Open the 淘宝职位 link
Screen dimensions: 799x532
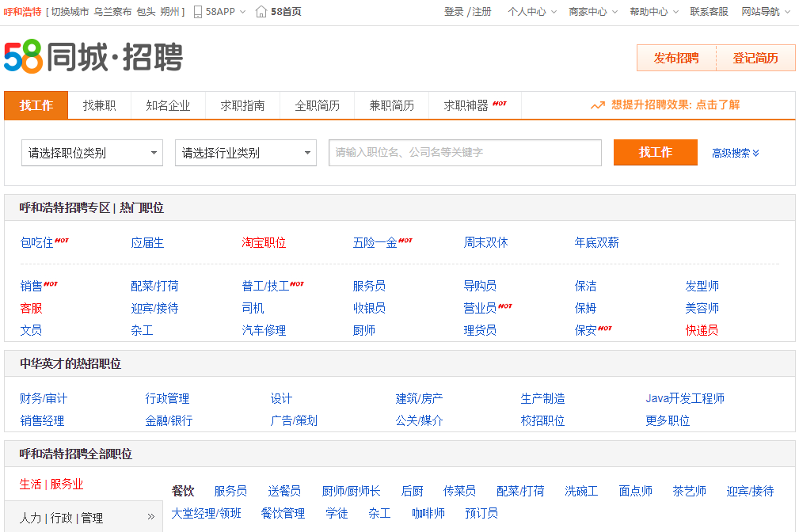pyautogui.click(x=264, y=243)
